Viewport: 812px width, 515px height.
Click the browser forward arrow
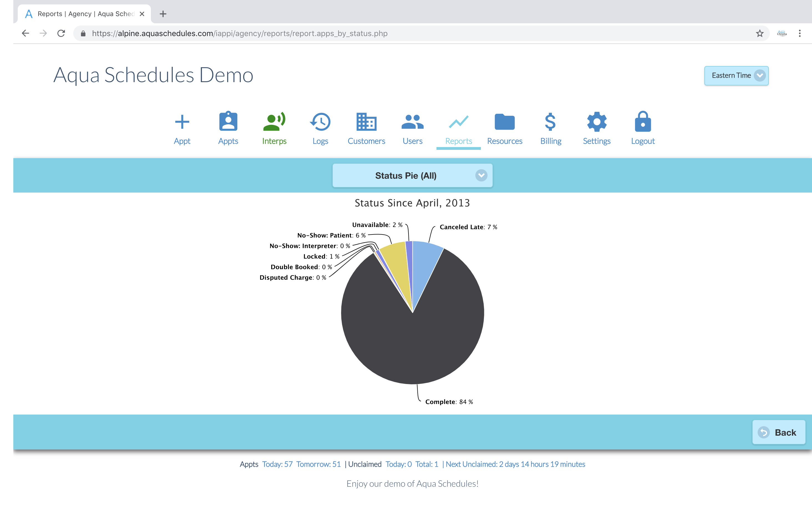[43, 33]
